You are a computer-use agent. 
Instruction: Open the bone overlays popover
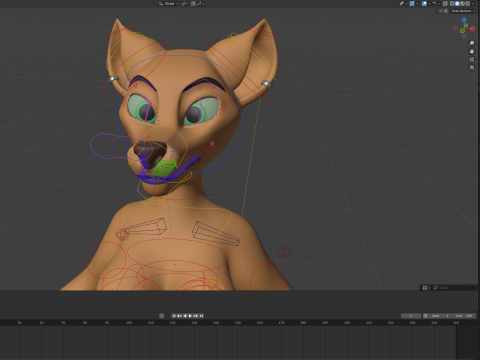[x=437, y=4]
